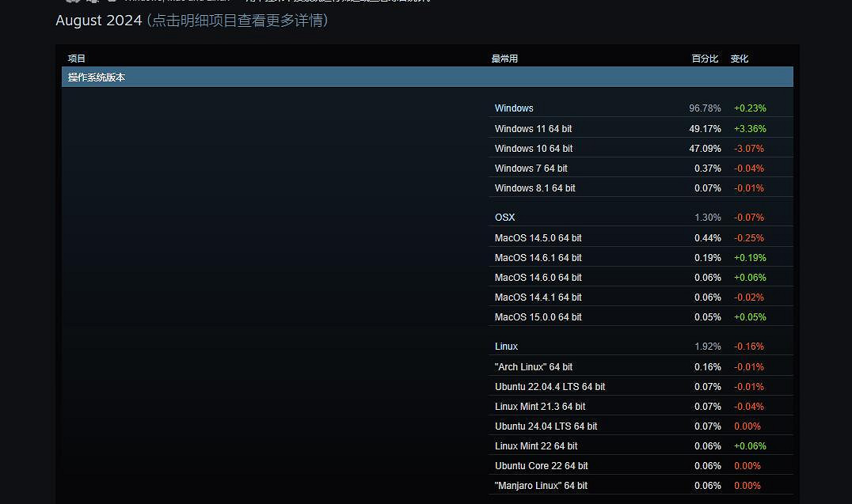
Task: Click the "Manjaro Linux" 64 bit row
Action: click(x=541, y=485)
